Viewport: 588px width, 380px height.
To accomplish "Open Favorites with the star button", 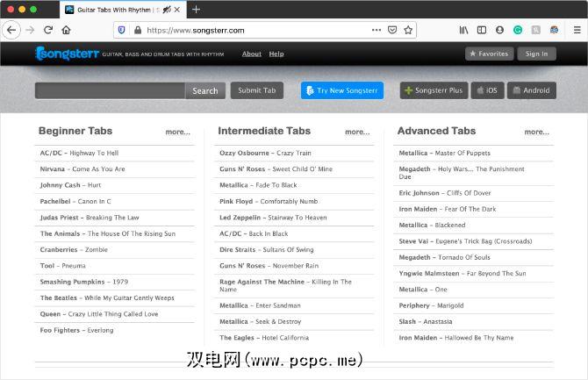I will [x=489, y=54].
